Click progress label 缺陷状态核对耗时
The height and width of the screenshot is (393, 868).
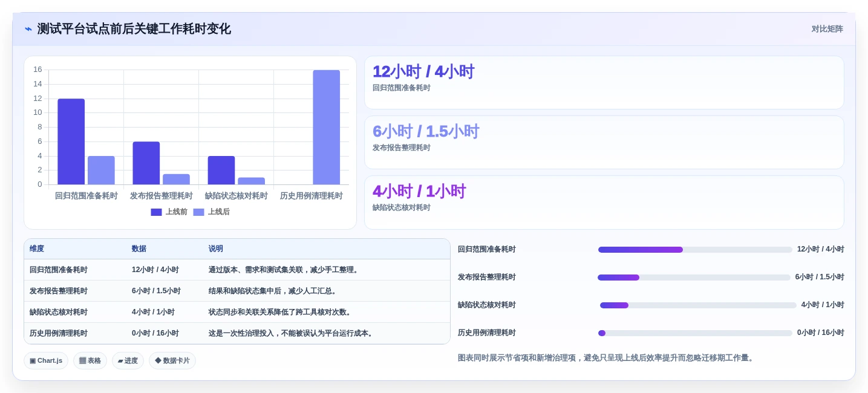[x=487, y=305]
